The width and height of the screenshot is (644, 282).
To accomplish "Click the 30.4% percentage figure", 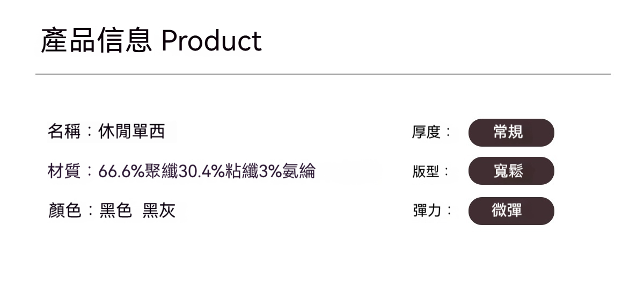I will coord(197,171).
